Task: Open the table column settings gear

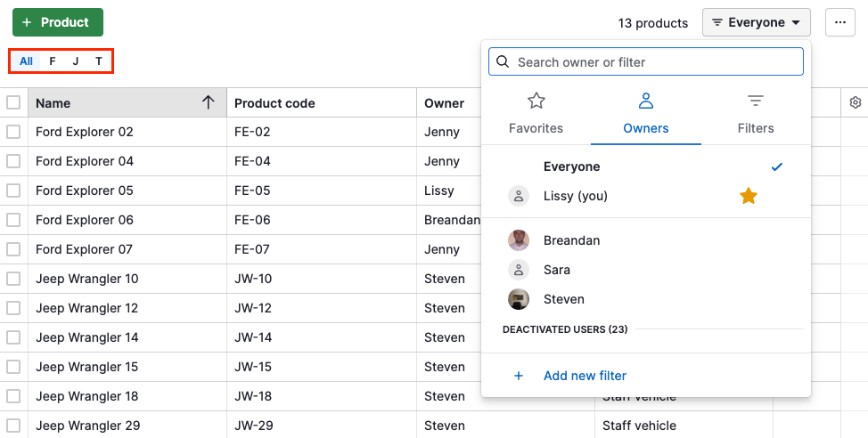Action: click(x=856, y=102)
